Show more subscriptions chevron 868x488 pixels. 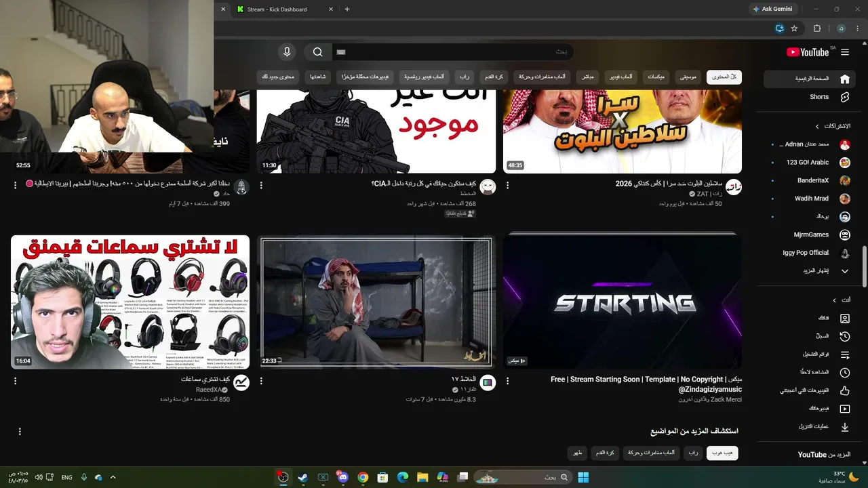point(845,271)
